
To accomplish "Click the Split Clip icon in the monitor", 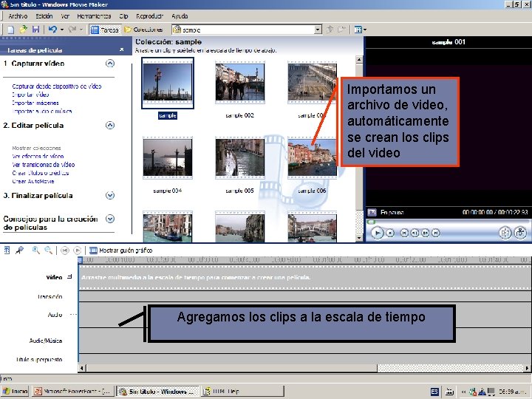I will 505,233.
